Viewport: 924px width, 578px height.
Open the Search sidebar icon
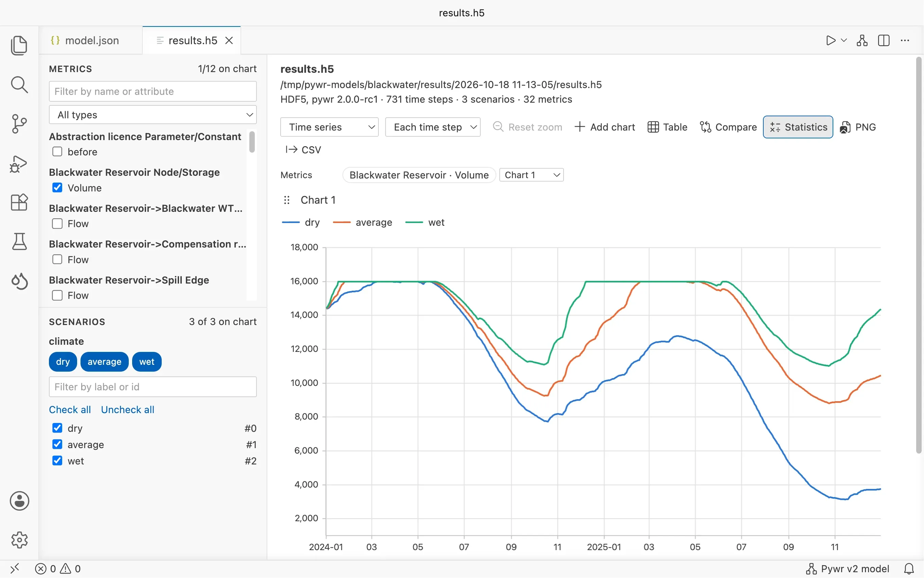point(19,84)
